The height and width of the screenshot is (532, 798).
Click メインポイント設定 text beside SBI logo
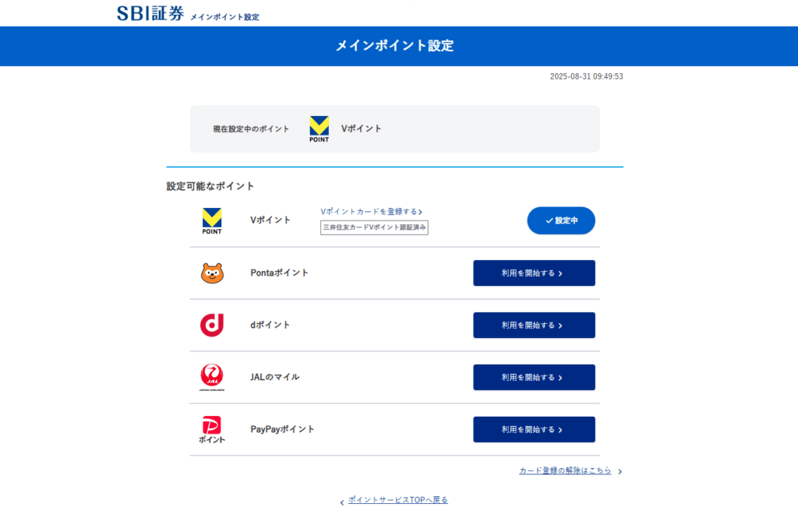pos(224,17)
